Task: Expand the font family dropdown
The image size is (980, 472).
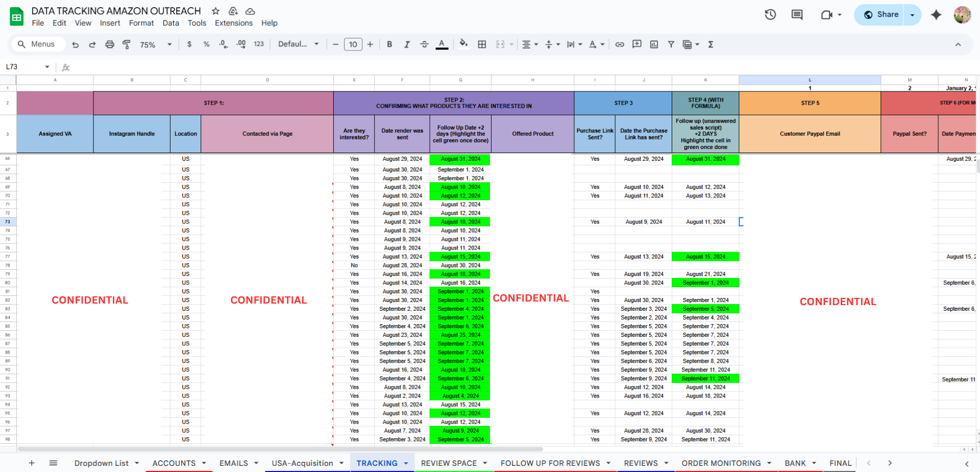Action: coord(299,44)
